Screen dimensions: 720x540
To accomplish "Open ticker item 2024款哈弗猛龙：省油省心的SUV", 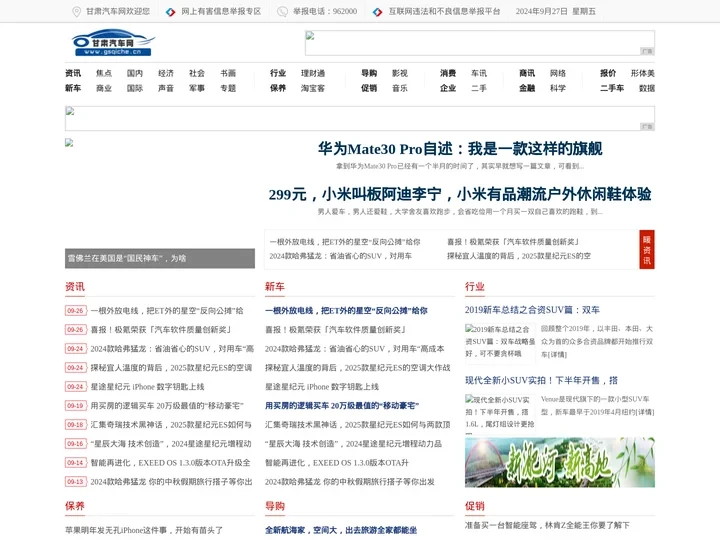I will pyautogui.click(x=340, y=256).
